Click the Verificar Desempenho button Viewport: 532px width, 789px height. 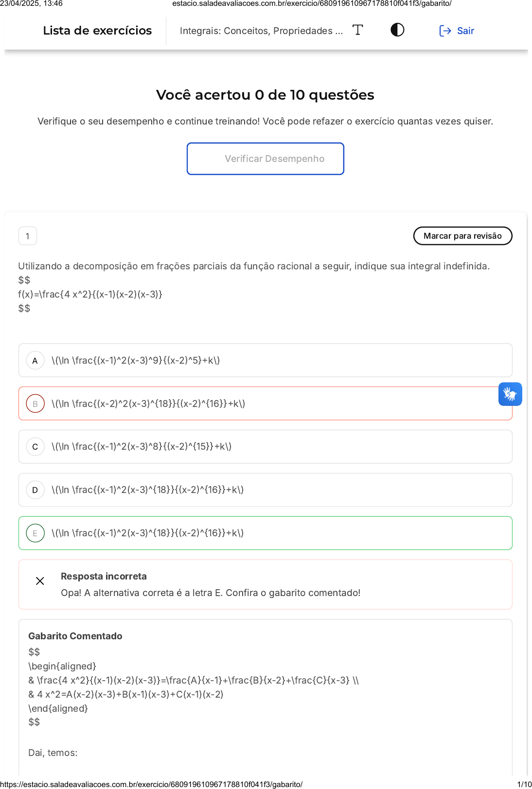coord(266,159)
